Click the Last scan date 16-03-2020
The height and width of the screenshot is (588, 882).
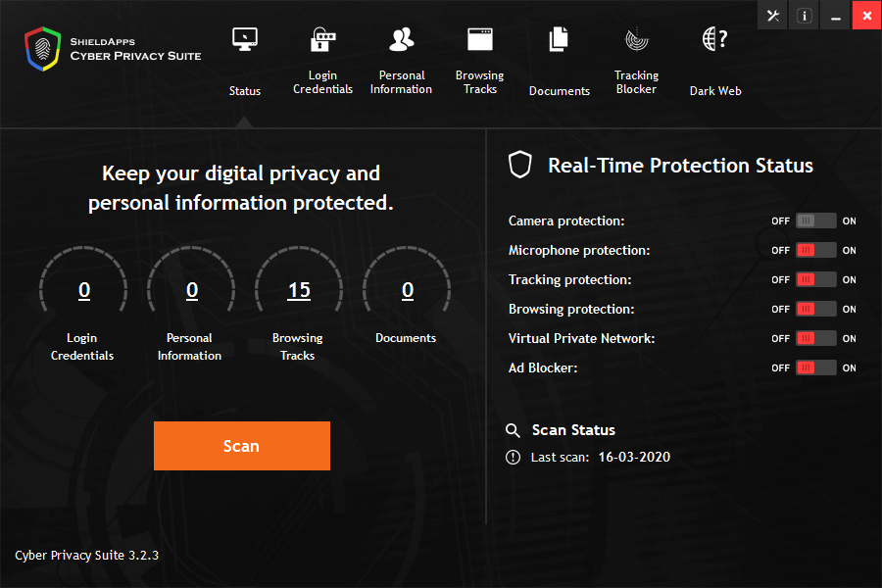[634, 457]
